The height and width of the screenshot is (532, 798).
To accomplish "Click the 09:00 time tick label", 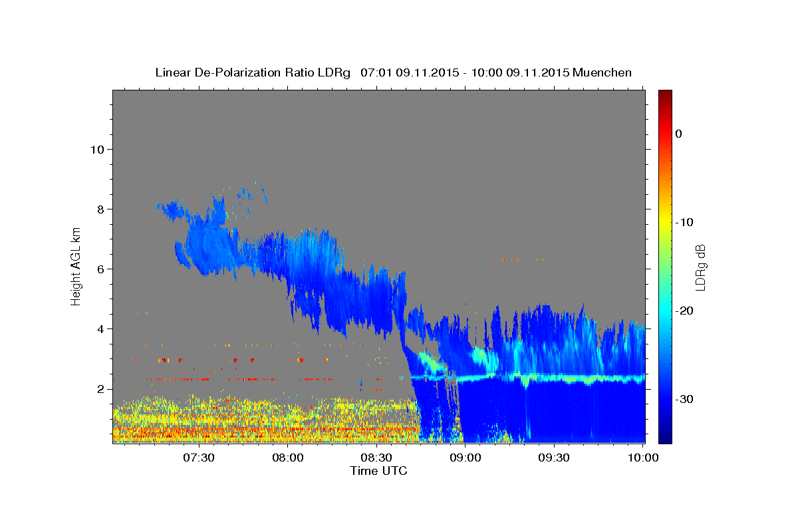I will pyautogui.click(x=465, y=458).
